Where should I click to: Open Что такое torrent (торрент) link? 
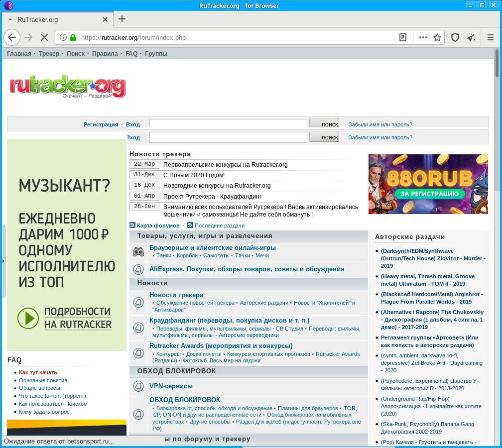(x=52, y=396)
